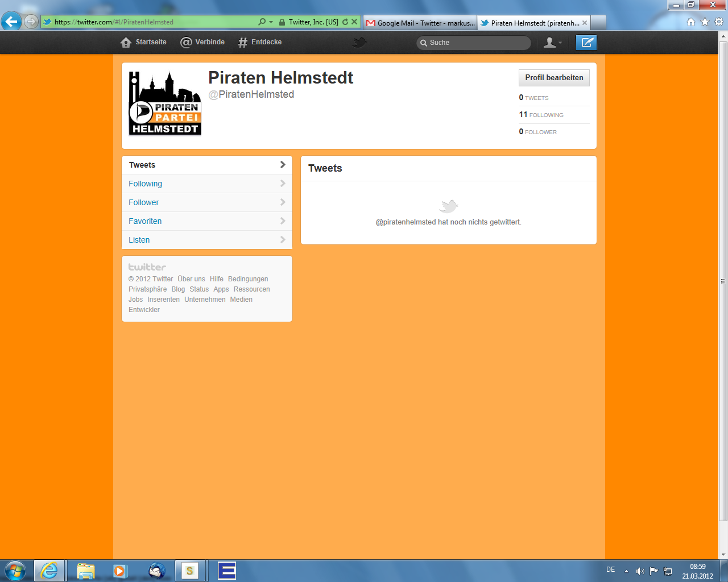Open the Ressourcen footer link
Image resolution: width=728 pixels, height=582 pixels.
[x=251, y=289]
